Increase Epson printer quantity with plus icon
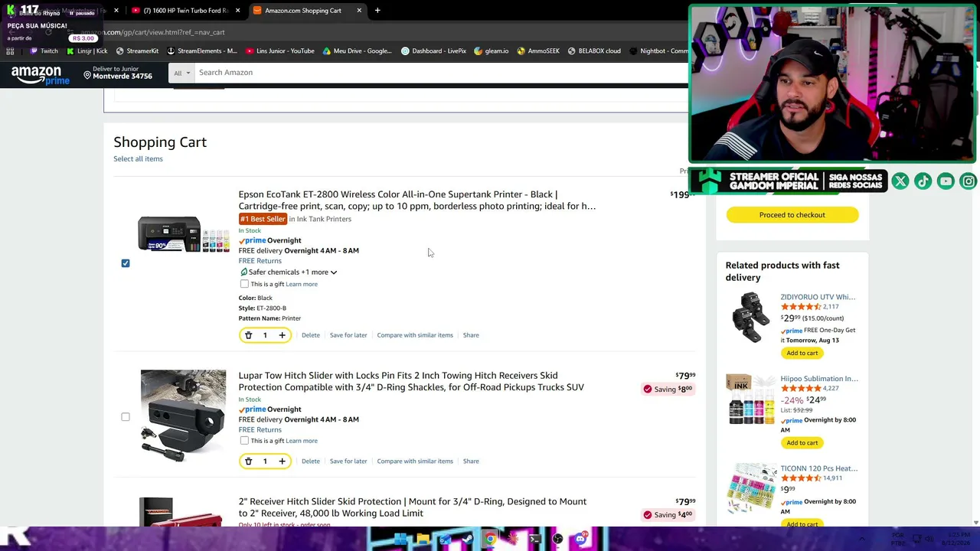The width and height of the screenshot is (980, 551). tap(282, 335)
